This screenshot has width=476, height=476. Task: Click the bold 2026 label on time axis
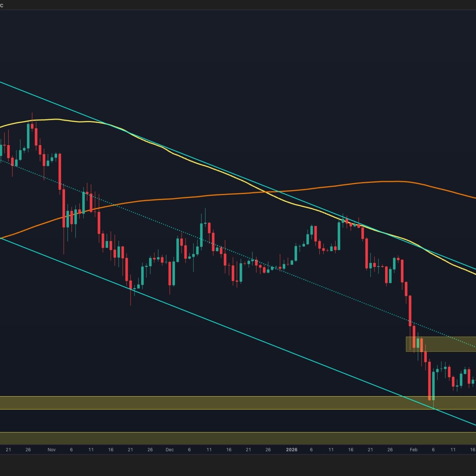(292, 450)
